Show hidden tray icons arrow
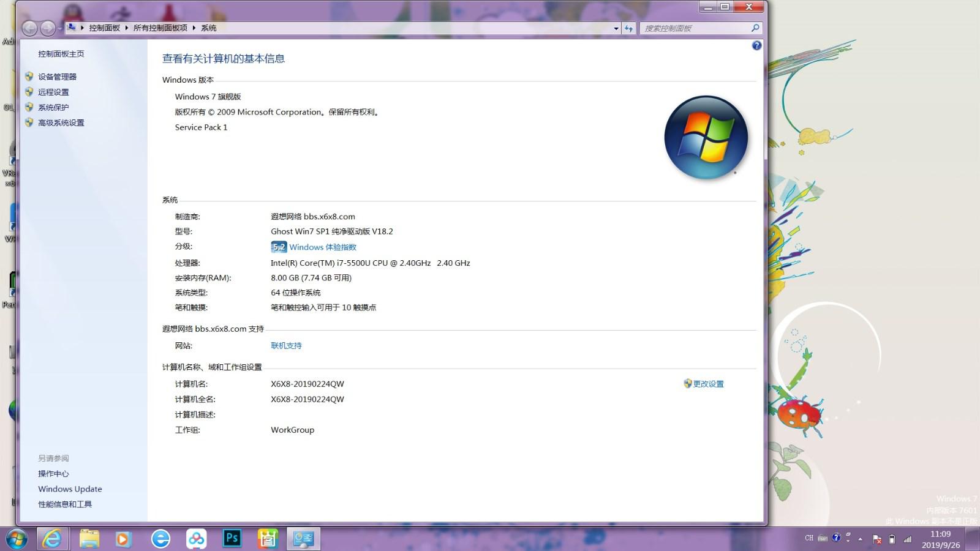This screenshot has width=980, height=551. [x=860, y=539]
